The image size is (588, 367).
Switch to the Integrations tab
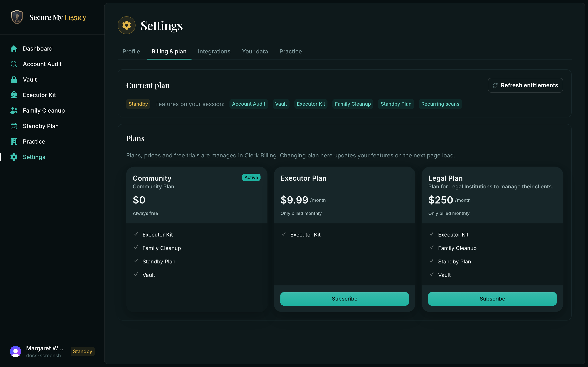[x=214, y=51]
